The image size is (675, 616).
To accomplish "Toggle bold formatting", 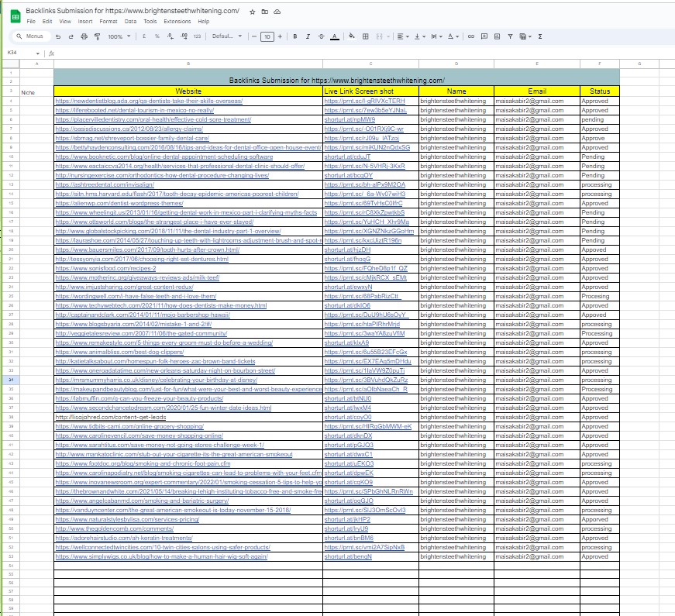I will pos(295,36).
